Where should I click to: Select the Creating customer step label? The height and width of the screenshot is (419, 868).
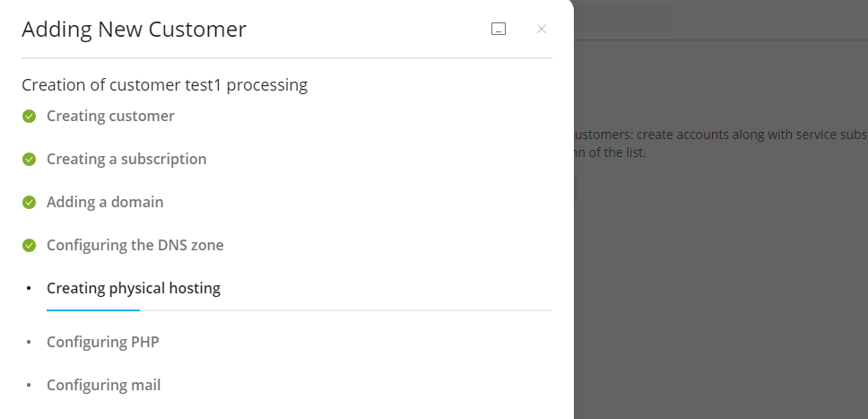[x=110, y=116]
